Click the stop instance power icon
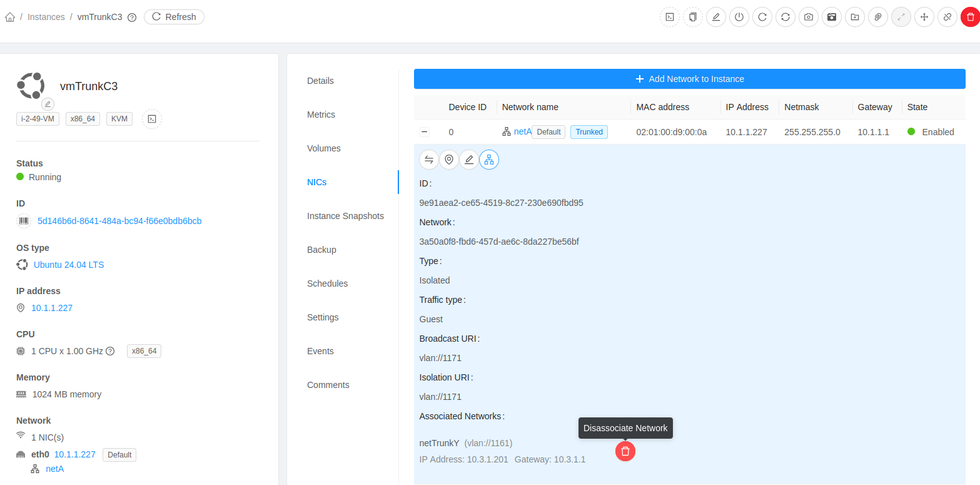The image size is (980, 485). coord(739,17)
